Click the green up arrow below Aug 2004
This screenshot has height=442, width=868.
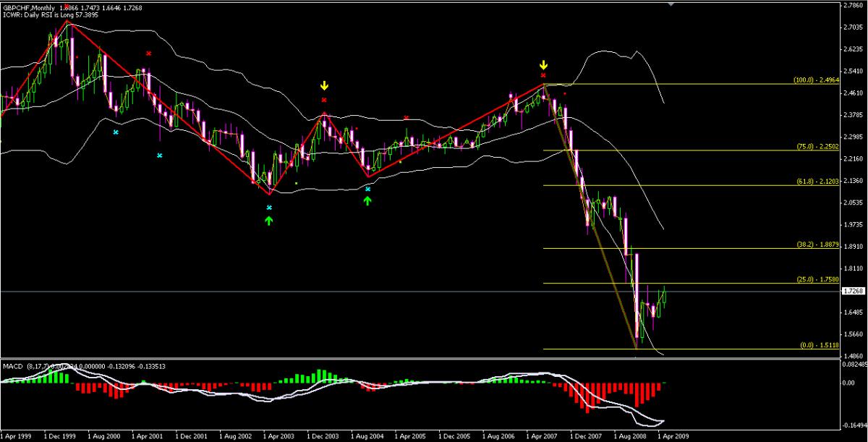pyautogui.click(x=367, y=200)
